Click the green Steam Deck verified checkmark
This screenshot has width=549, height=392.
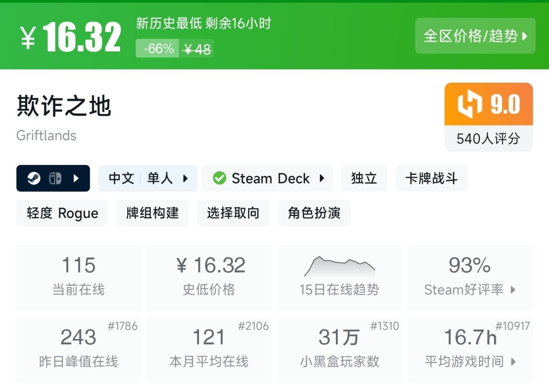[x=220, y=178]
